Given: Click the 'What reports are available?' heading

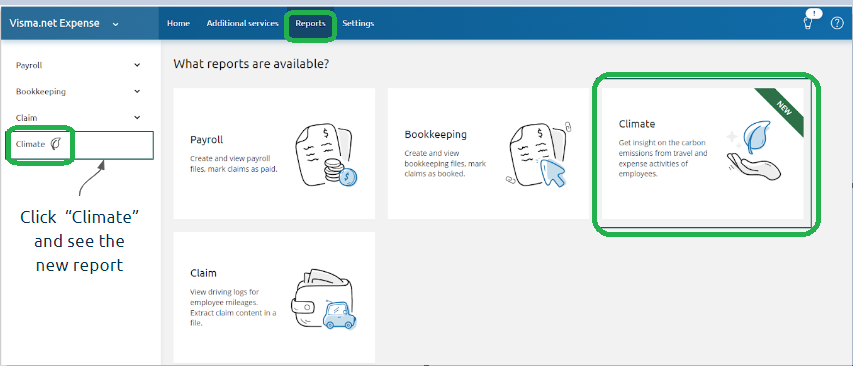Looking at the screenshot, I should click(x=251, y=64).
